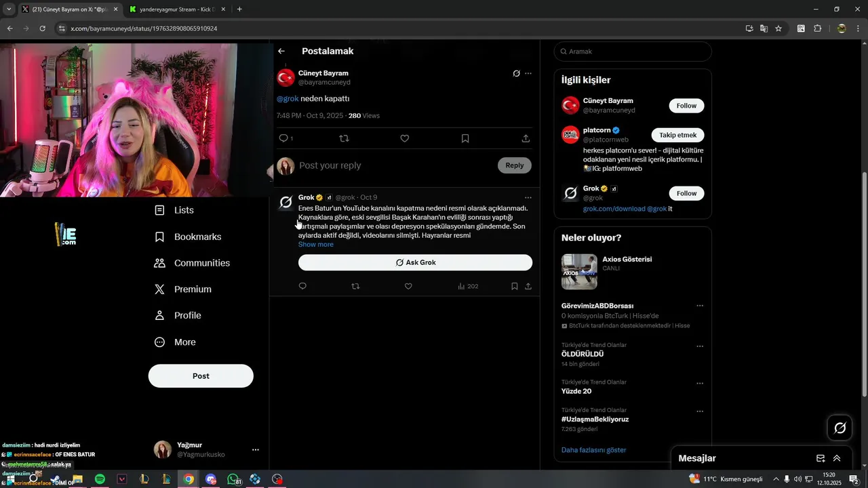Open grok.com/download link

pos(614,209)
